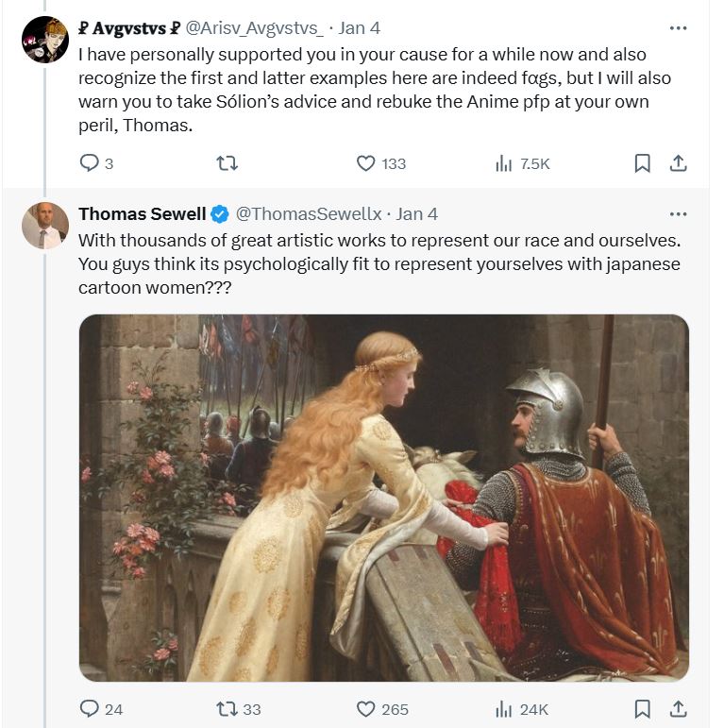Open the @Arisv_Avgvstvs_ handle link

[x=254, y=28]
